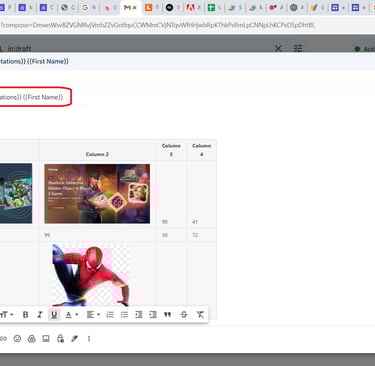375x366 pixels.
Task: Click the compose window title bar text
Action: point(34,61)
